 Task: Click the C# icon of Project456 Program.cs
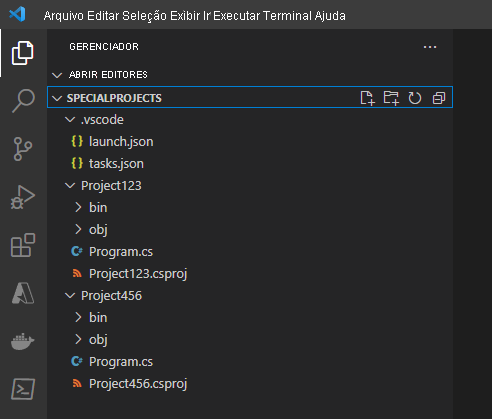[77, 361]
